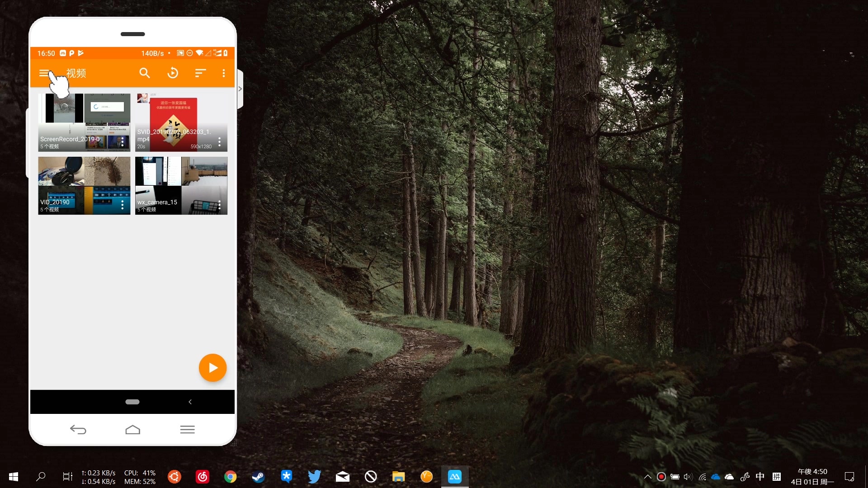Open the wx_camera_15 video folder
This screenshot has width=868, height=488.
(181, 185)
